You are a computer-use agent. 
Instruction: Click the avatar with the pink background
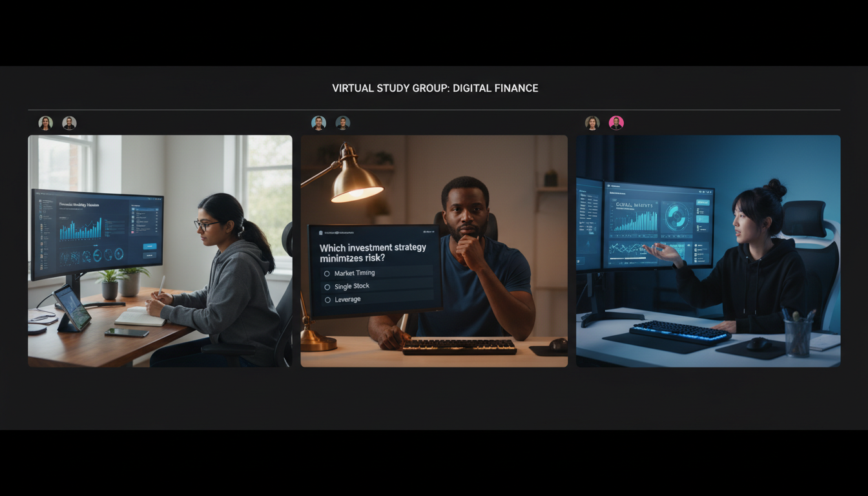point(616,123)
